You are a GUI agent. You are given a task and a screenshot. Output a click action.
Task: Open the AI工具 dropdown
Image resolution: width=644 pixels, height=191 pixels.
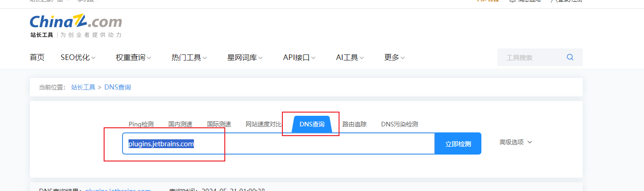point(350,58)
